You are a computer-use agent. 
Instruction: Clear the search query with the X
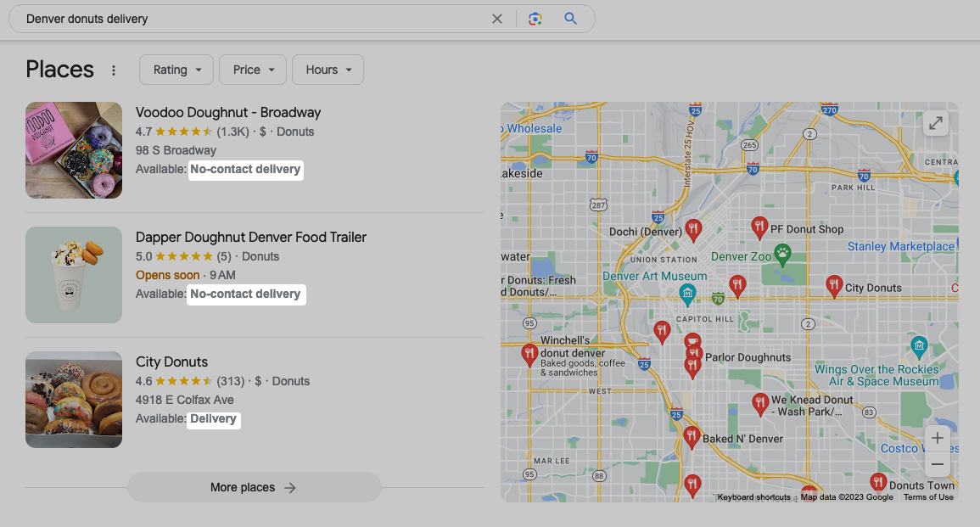[x=497, y=18]
